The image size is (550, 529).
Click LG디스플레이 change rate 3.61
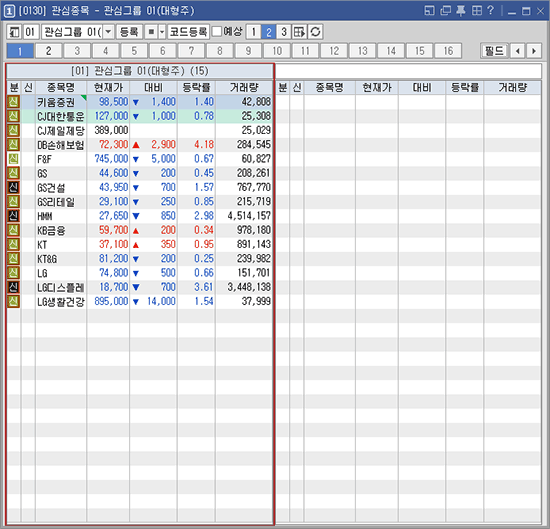[x=204, y=287]
